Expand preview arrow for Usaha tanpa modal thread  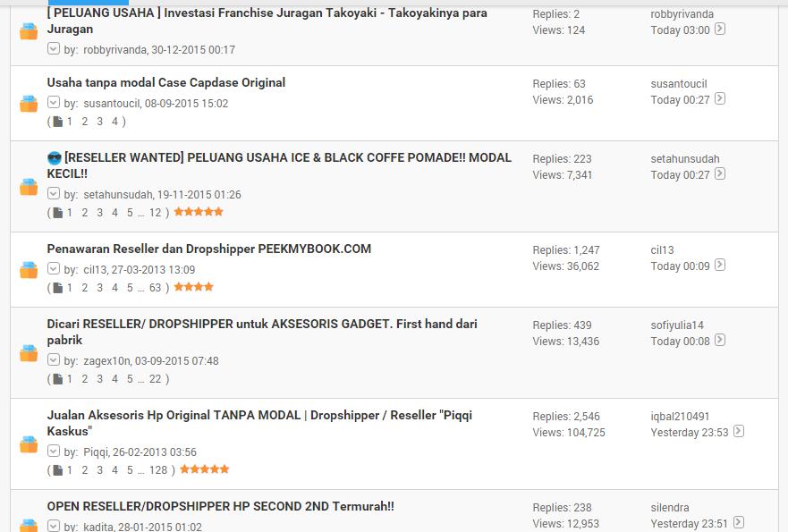coord(54,103)
